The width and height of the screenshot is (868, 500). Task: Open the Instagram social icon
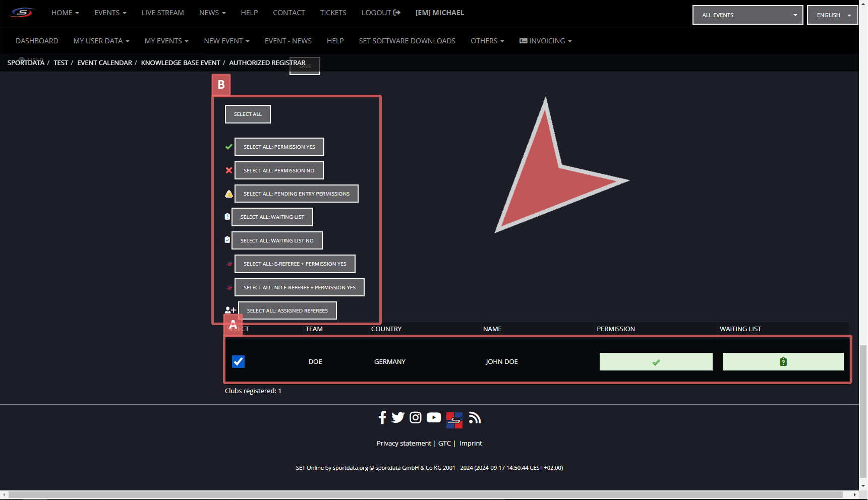[x=416, y=417]
